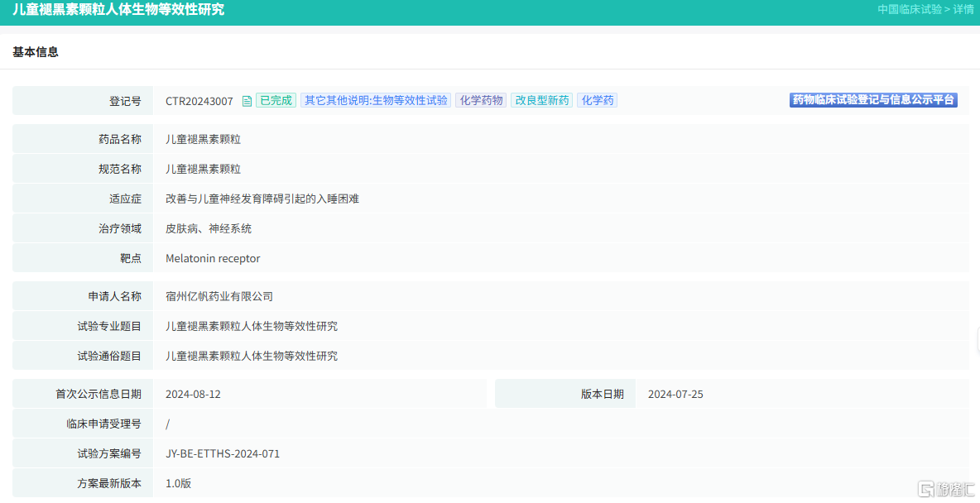The image size is (980, 503).
Task: Click version date 2024-07-25
Action: (675, 395)
